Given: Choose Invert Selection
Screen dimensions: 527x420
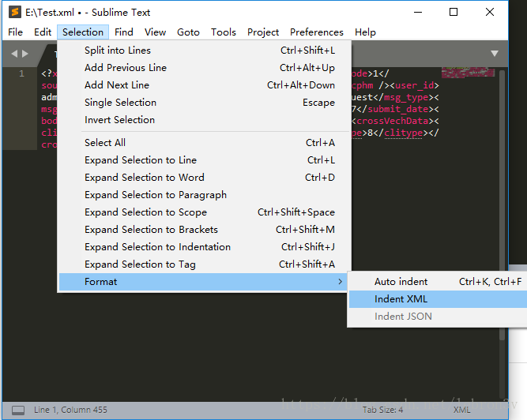Looking at the screenshot, I should tap(205, 120).
